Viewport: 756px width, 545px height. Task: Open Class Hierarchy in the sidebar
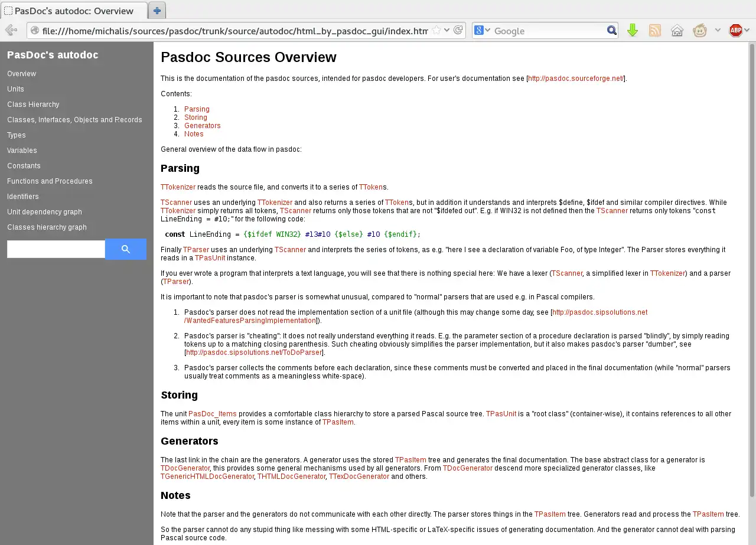pos(33,105)
